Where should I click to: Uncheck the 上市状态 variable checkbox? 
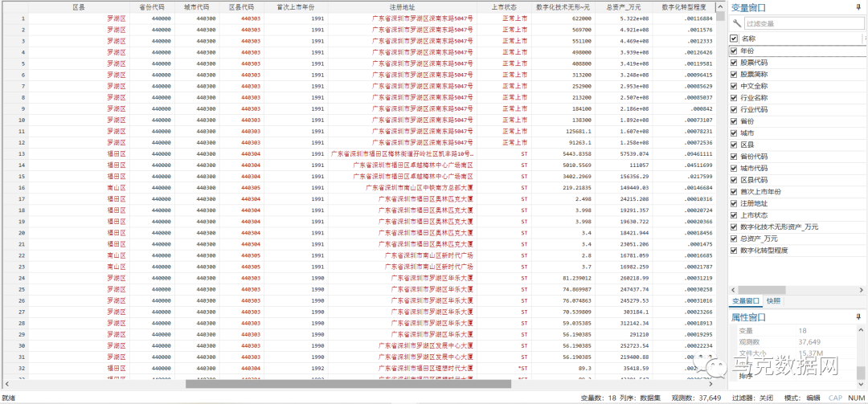point(734,215)
